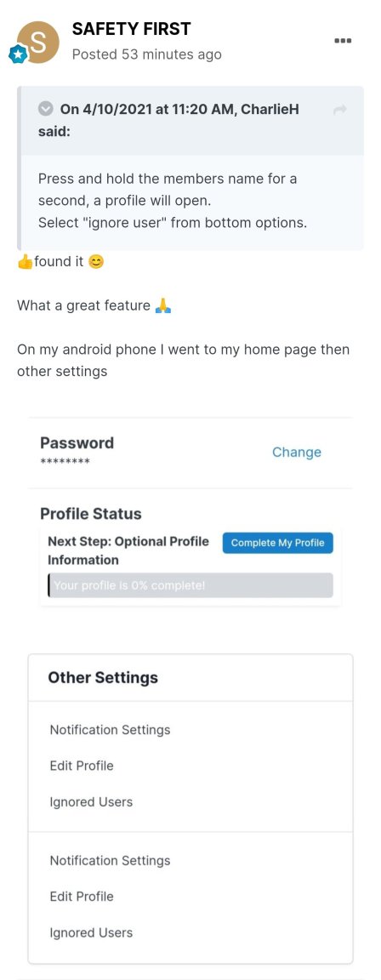Viewport: 381px width, 980px height.
Task: Select the Complete My Profile button
Action: [278, 543]
